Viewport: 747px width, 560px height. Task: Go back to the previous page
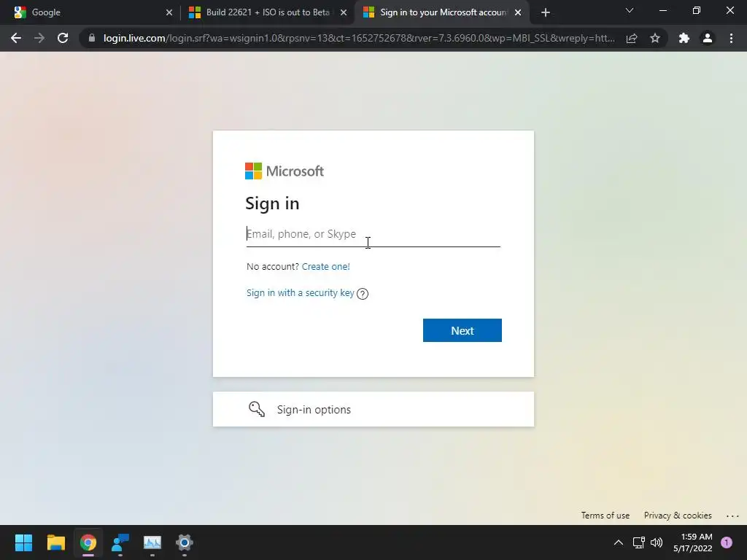click(16, 38)
